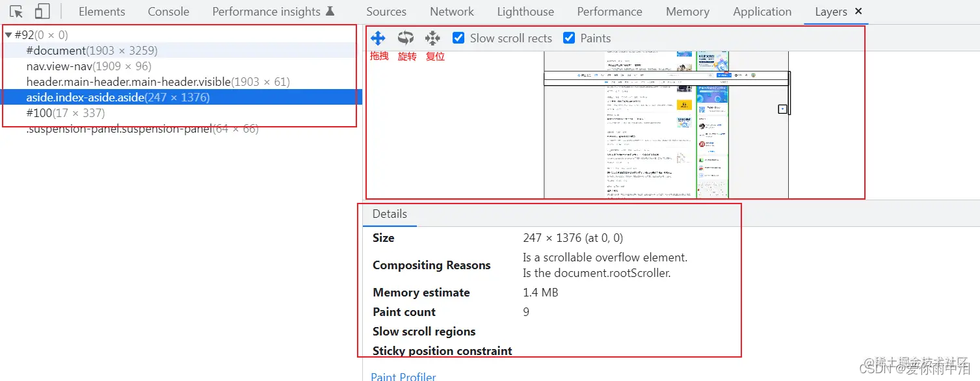Select the Details tab
The image size is (980, 381).
[390, 214]
